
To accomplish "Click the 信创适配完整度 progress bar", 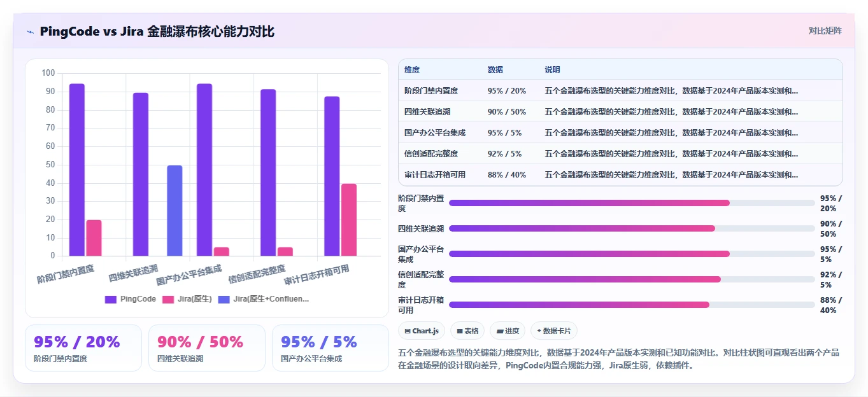I will (632, 279).
